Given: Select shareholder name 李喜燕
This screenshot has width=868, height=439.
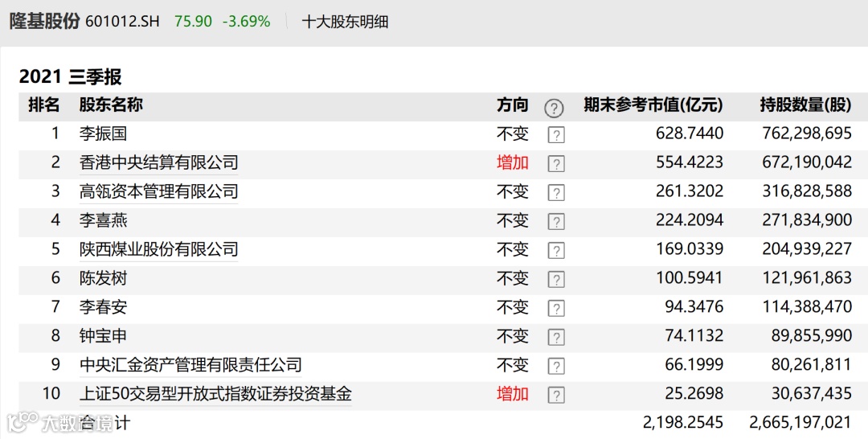Looking at the screenshot, I should tap(103, 220).
